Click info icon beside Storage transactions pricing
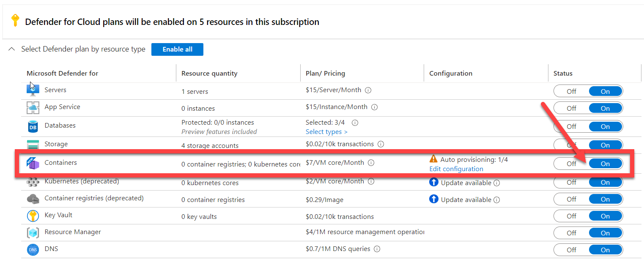 (x=381, y=144)
